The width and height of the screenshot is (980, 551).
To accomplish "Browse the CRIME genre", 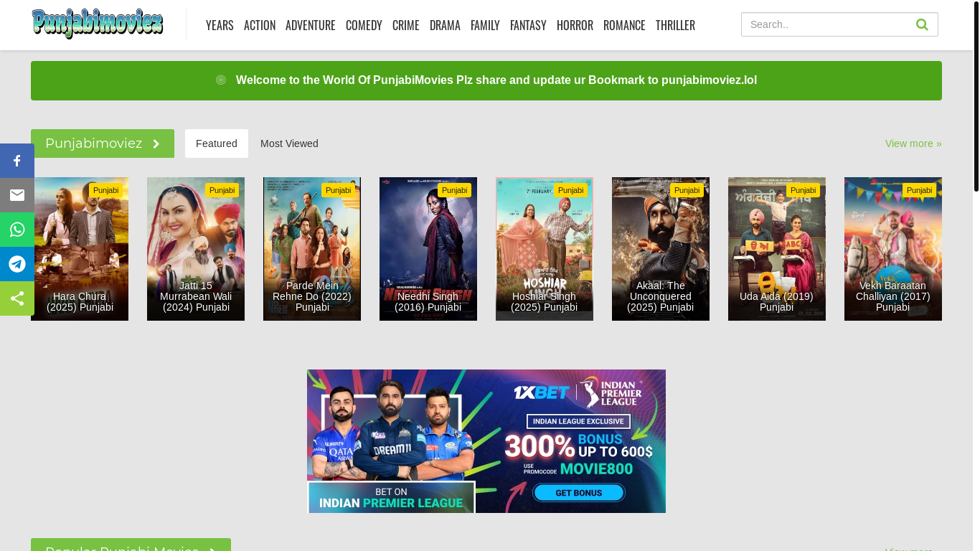I will (x=406, y=25).
